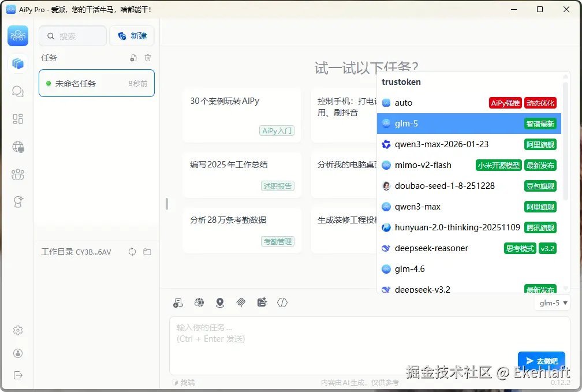Click the 述职报告 tag
Screen dimensions: 582x392
(278, 186)
